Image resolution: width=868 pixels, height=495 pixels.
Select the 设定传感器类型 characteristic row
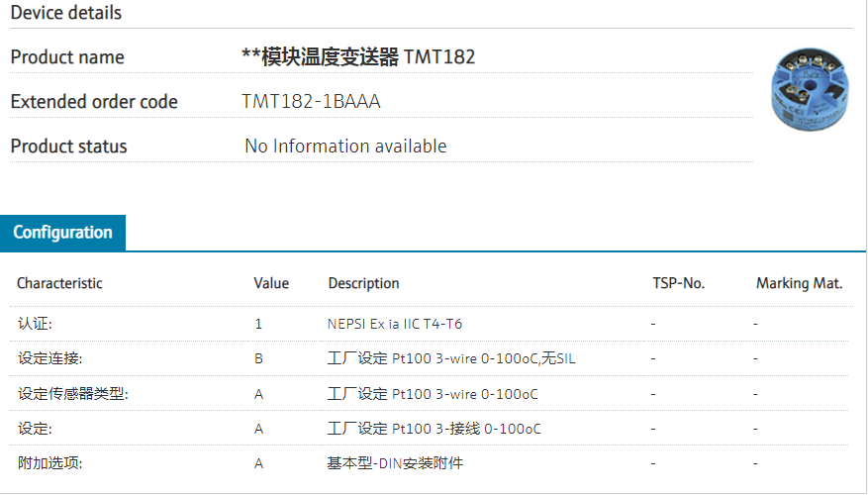(72, 394)
